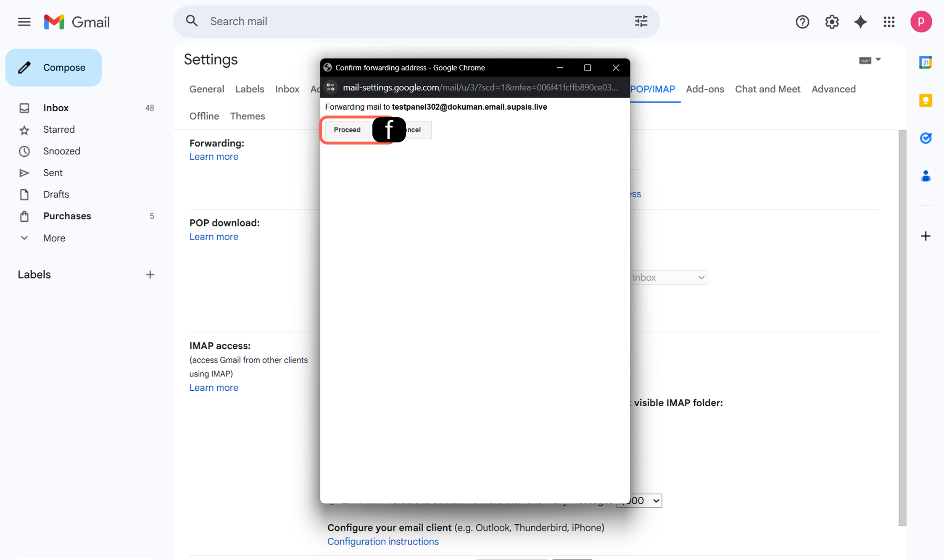Viewport: 944px width, 560px height.
Task: Switch to the General settings tab
Action: coord(206,89)
